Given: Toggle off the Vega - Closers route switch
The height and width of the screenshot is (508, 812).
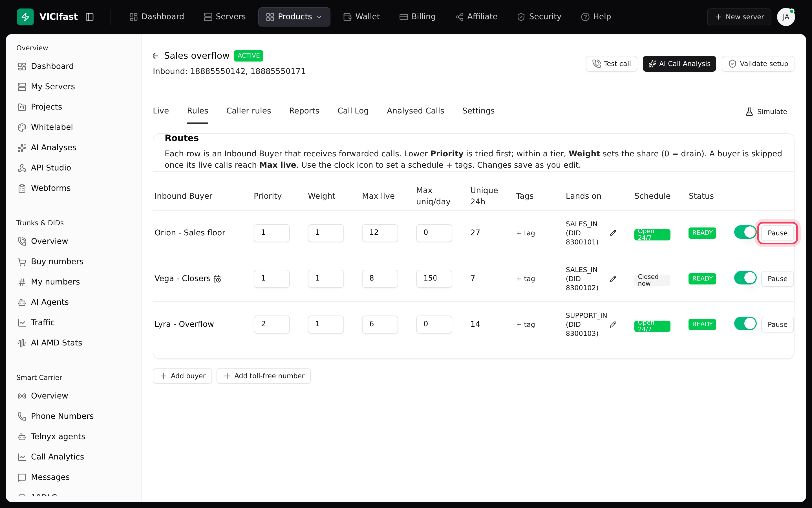Looking at the screenshot, I should coord(745,278).
